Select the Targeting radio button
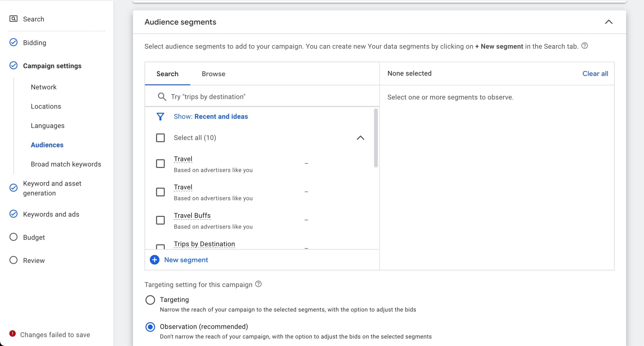 (x=150, y=300)
